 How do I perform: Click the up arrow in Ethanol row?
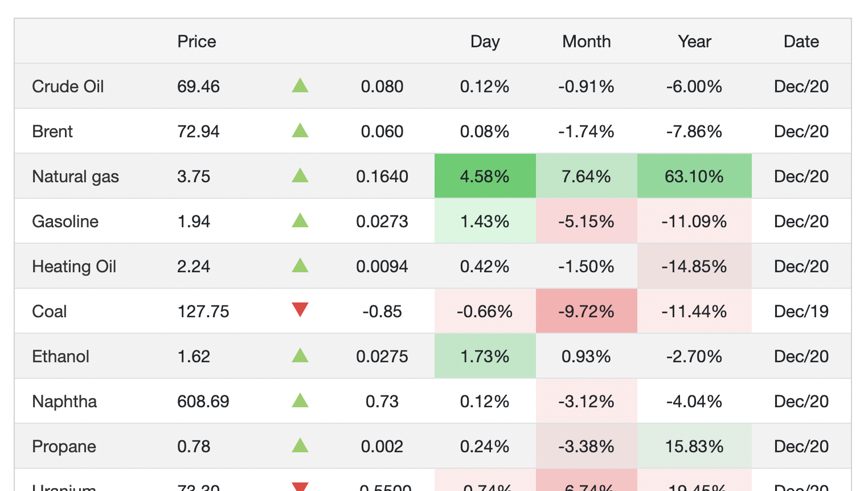pos(300,356)
